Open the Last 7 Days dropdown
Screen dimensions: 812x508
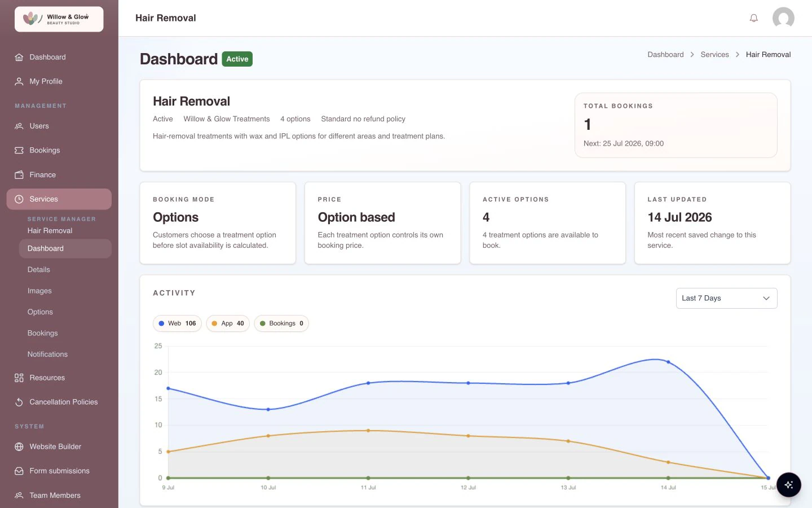pyautogui.click(x=726, y=298)
